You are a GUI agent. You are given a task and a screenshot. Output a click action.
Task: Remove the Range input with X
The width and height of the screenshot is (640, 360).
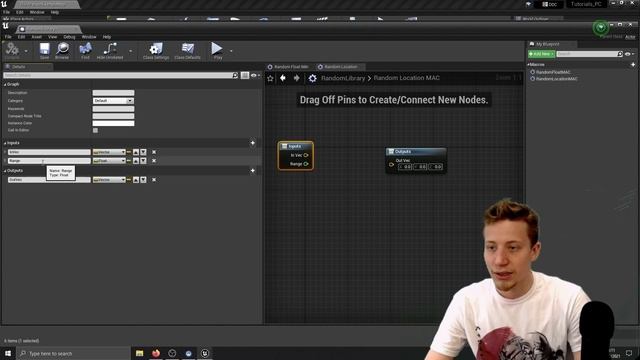click(154, 161)
